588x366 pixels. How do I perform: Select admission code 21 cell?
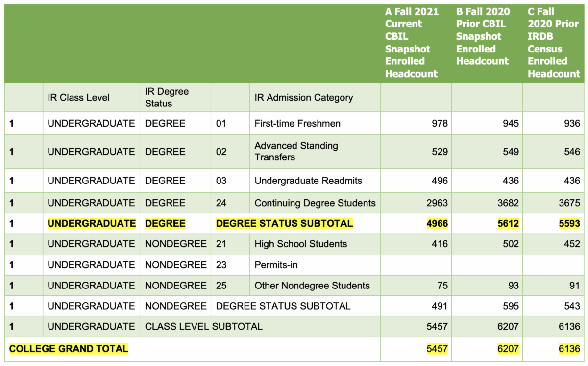(221, 244)
